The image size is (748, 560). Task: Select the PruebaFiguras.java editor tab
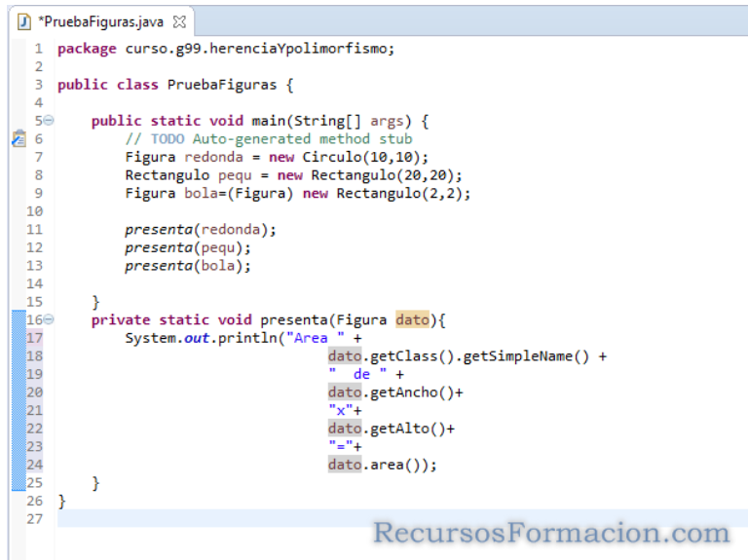pos(101,22)
